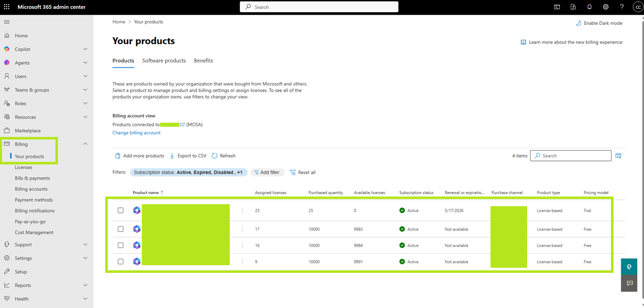Open the settings gear in header

tap(606, 7)
